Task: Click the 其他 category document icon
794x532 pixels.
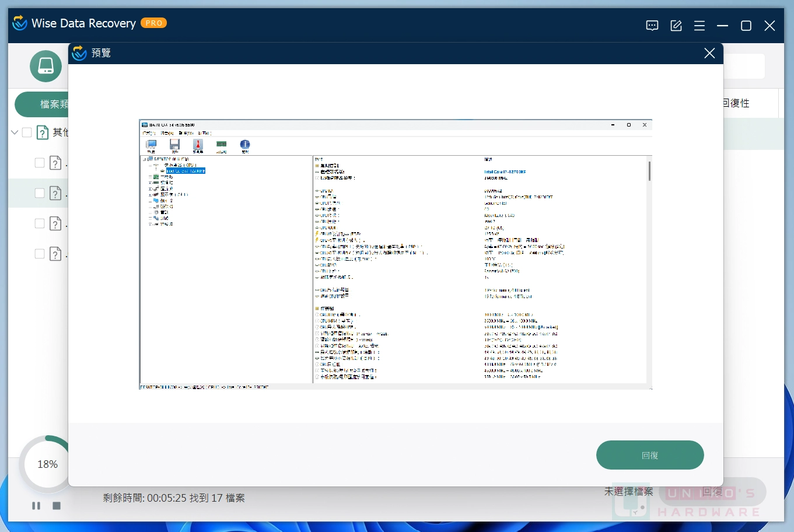Action: click(x=43, y=132)
